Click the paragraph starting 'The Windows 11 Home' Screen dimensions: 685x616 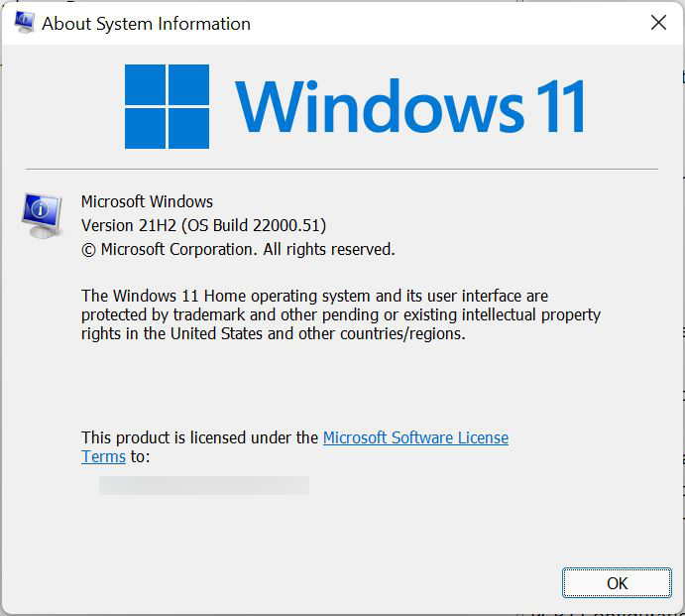[x=341, y=314]
